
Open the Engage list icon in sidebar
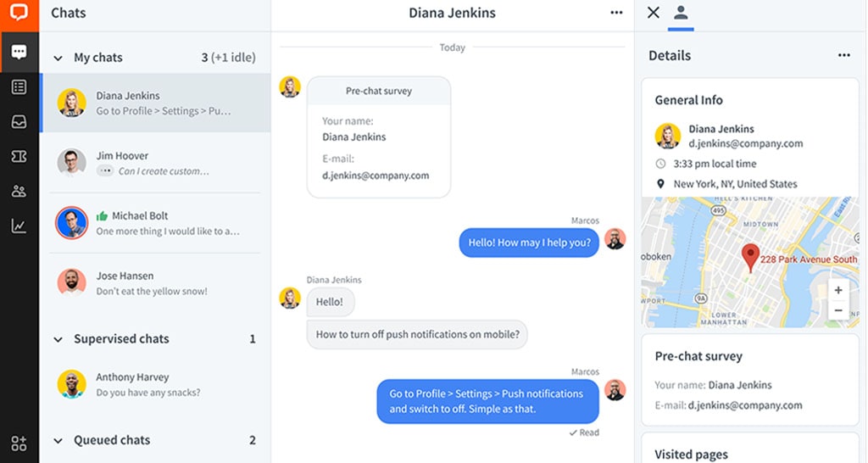point(19,86)
